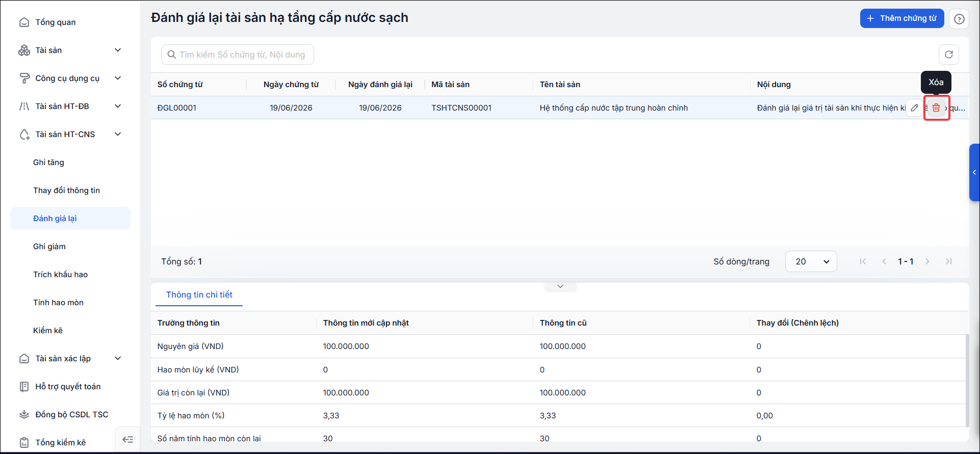This screenshot has height=454, width=980.
Task: Click the Thông tin mới cập nhật header
Action: click(x=366, y=323)
